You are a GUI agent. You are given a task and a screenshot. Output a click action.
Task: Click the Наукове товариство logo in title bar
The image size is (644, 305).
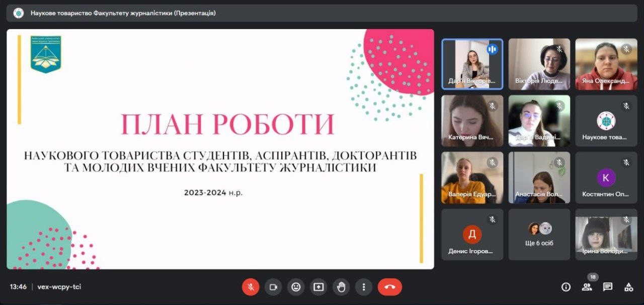tap(19, 13)
